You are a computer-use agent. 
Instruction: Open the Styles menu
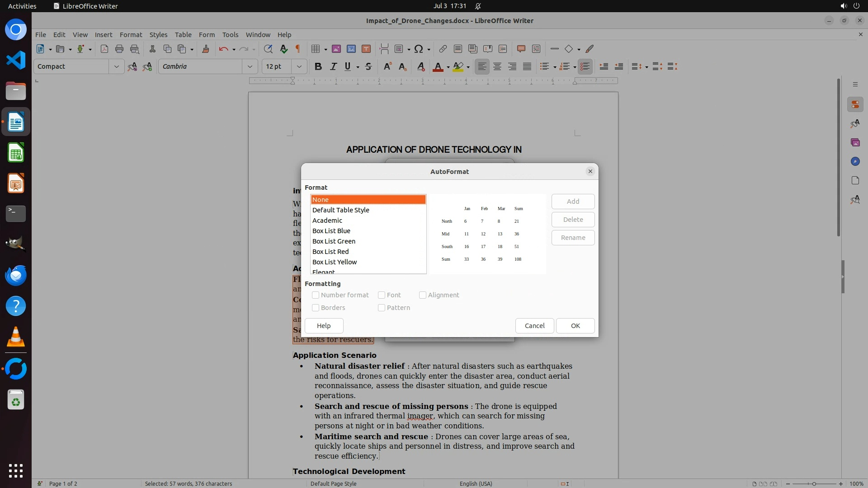(x=158, y=34)
